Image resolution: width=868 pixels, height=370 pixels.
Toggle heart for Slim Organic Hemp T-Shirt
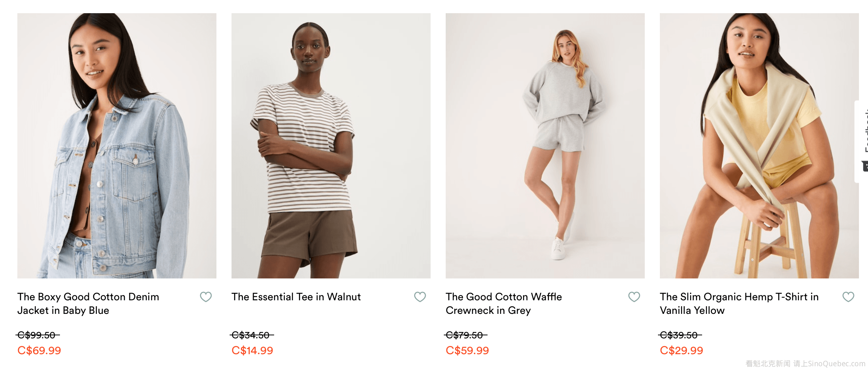(x=848, y=297)
